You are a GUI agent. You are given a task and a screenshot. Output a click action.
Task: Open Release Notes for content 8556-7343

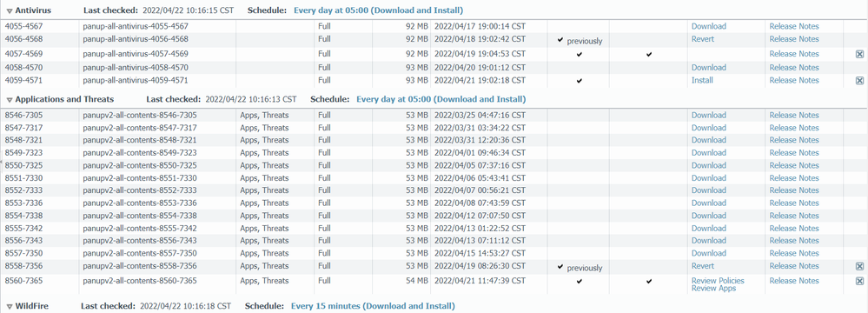tap(794, 241)
